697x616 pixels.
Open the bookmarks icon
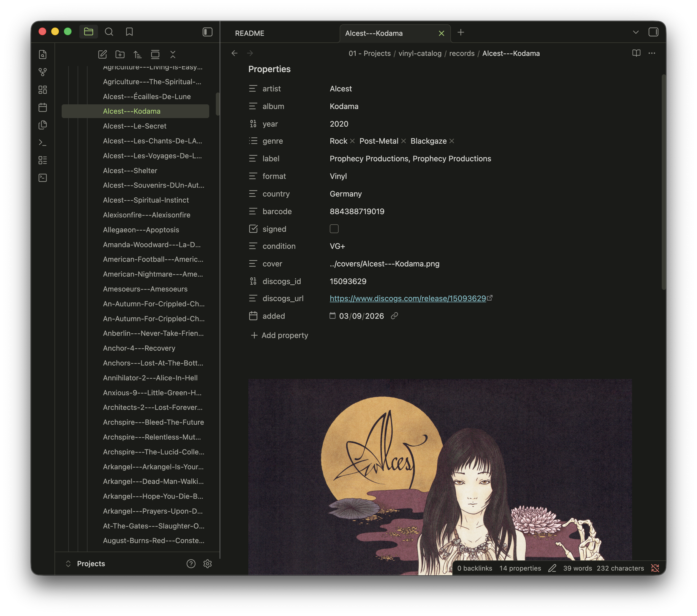(129, 32)
